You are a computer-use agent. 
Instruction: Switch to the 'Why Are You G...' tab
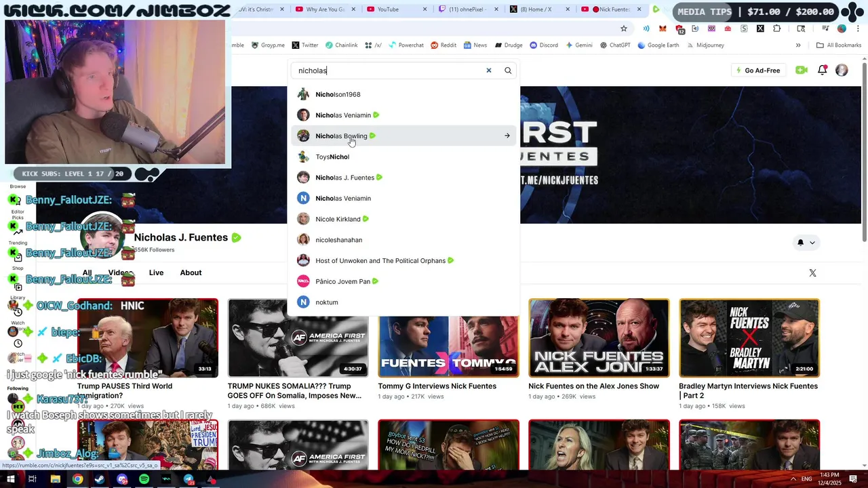point(324,9)
